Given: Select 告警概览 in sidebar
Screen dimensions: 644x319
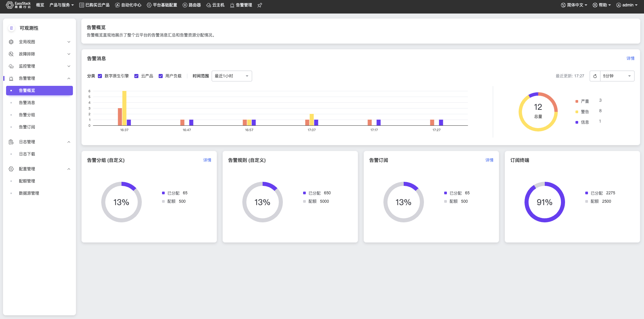Looking at the screenshot, I should click(39, 91).
